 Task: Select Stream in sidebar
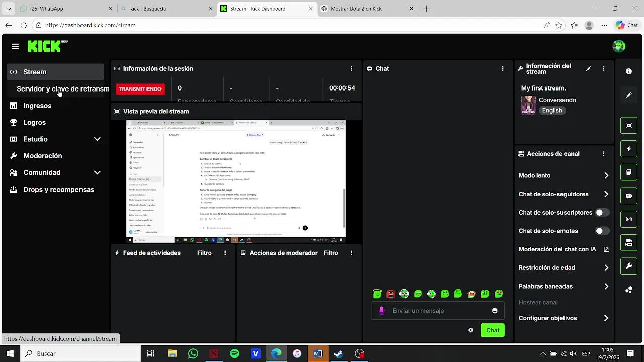click(55, 72)
